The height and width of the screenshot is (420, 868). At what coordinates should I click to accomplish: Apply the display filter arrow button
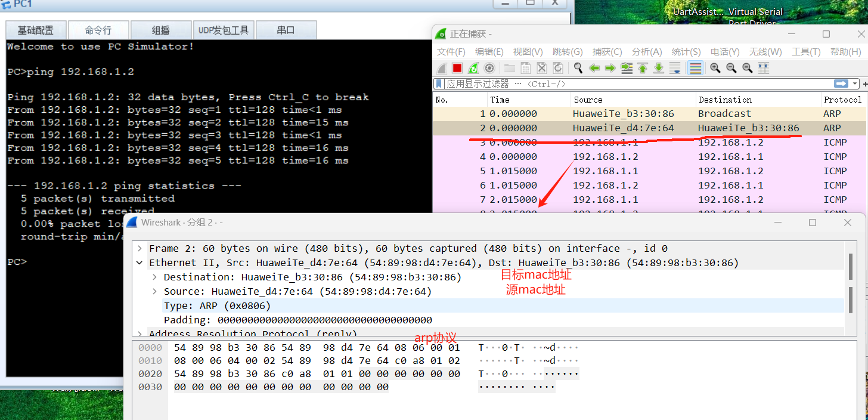841,84
